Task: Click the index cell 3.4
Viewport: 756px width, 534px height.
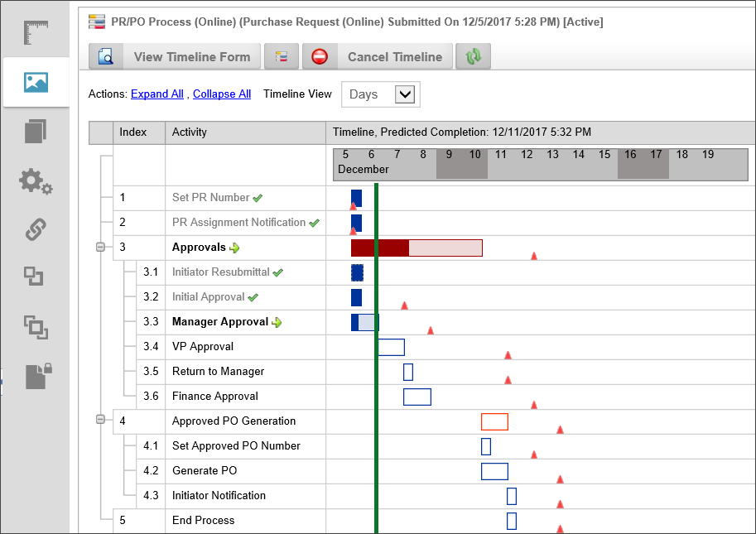Action: click(151, 347)
